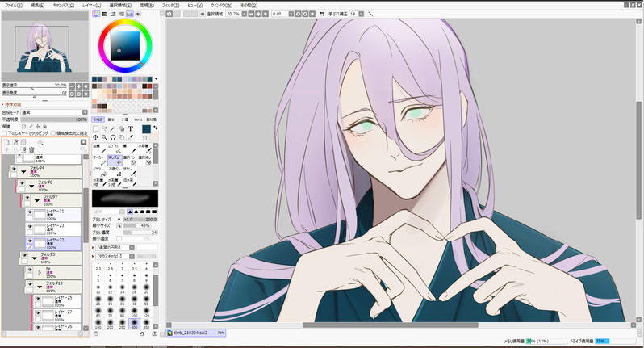Collapse フォルダ4 folder

coord(24,172)
